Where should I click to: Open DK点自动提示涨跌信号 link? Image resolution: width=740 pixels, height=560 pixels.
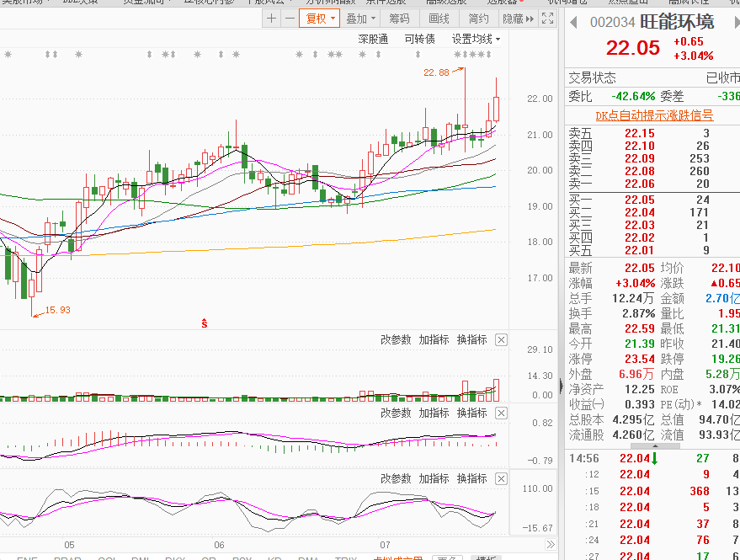click(x=654, y=115)
